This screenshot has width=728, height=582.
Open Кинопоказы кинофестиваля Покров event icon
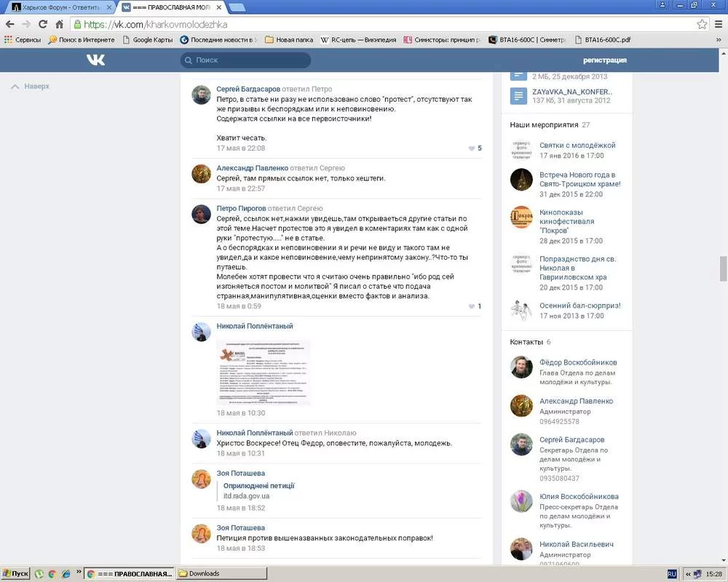(x=521, y=218)
